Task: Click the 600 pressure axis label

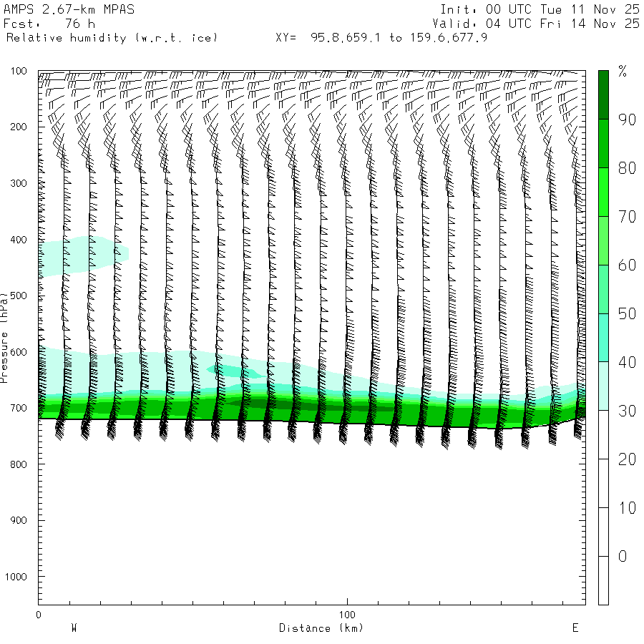Action: 19,352
